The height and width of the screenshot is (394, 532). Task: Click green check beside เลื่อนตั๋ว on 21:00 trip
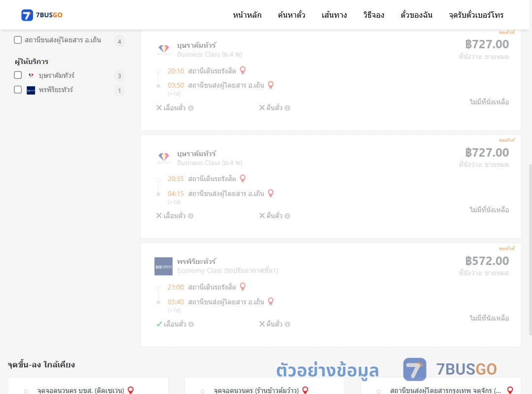tap(159, 324)
